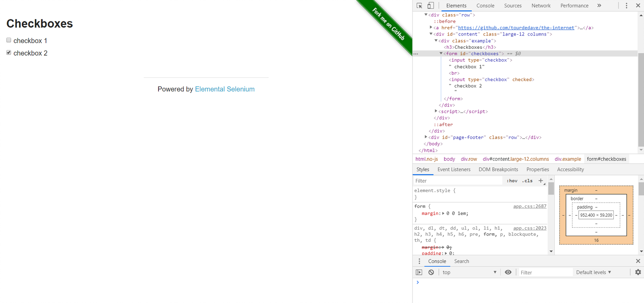Select the br DOM node
644x303 pixels.
tap(454, 73)
